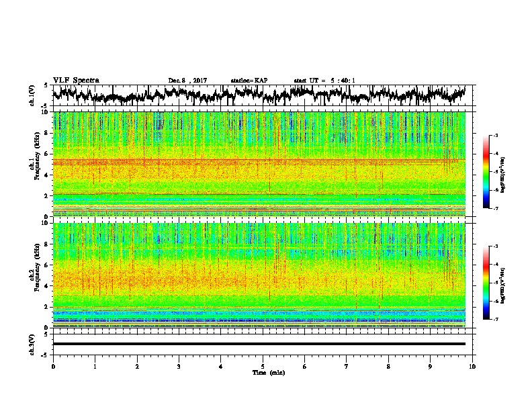Click the "-3" tick on ch.2 color bar
The width and height of the screenshot is (532, 411).
pos(495,246)
